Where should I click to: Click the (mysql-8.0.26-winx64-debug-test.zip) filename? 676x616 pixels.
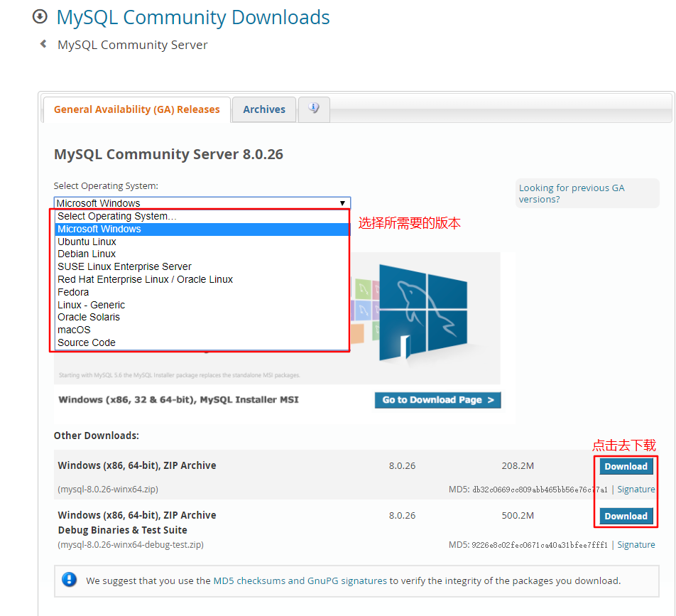tap(131, 544)
